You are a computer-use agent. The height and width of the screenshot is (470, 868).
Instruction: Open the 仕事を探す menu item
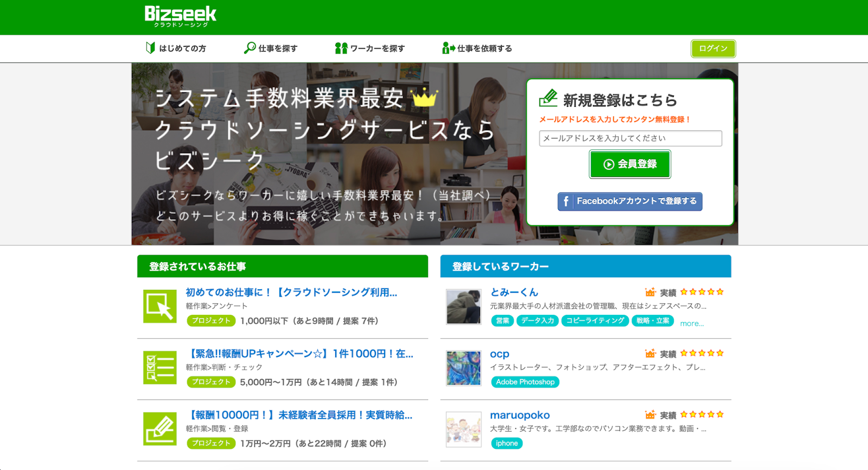click(271, 48)
